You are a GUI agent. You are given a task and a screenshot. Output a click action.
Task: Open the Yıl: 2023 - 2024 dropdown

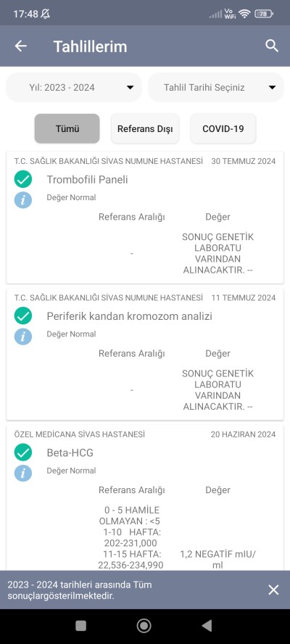coord(74,88)
